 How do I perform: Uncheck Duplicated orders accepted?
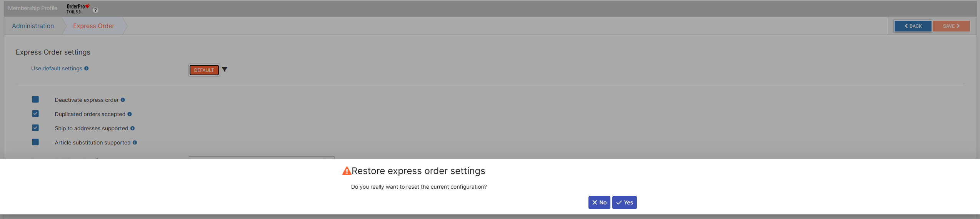tap(35, 114)
